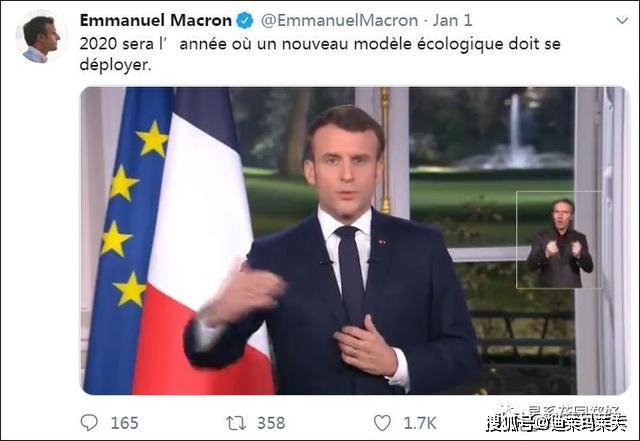Click the 358 retweets count
The height and width of the screenshot is (441, 640).
(x=271, y=423)
